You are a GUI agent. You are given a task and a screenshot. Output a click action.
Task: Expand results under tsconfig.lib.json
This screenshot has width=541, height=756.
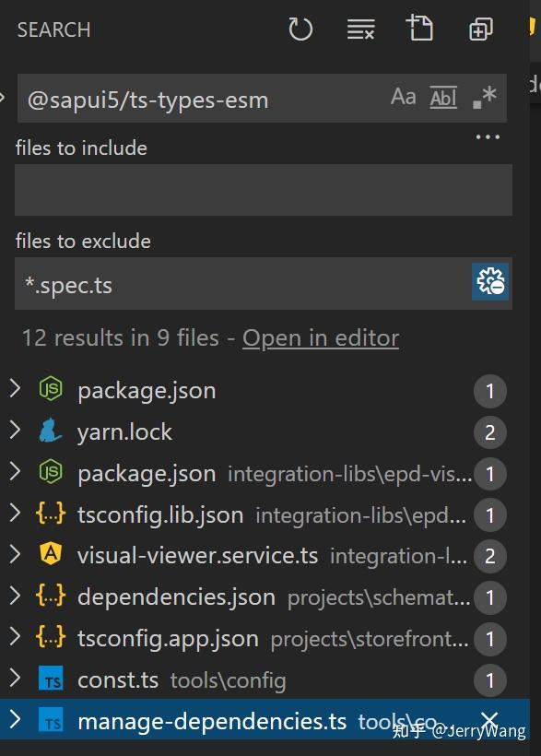(16, 514)
